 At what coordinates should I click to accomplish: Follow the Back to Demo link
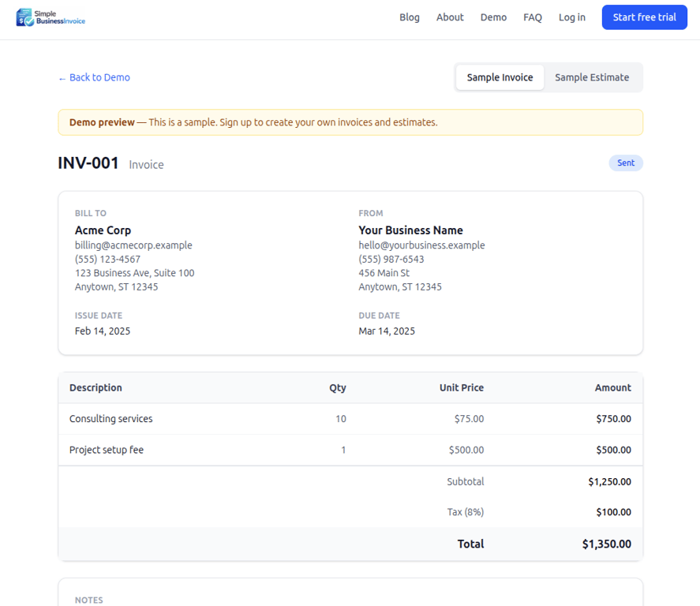99,77
